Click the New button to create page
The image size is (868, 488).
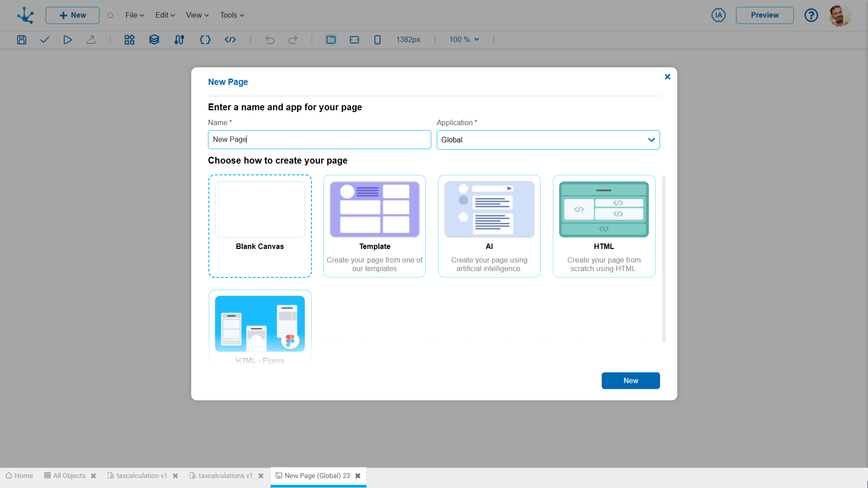(x=631, y=380)
